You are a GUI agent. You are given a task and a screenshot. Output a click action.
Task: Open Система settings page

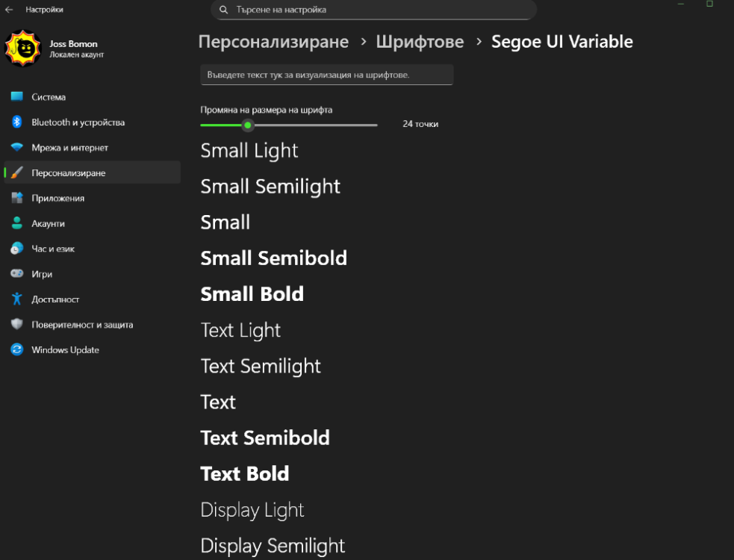point(93,97)
